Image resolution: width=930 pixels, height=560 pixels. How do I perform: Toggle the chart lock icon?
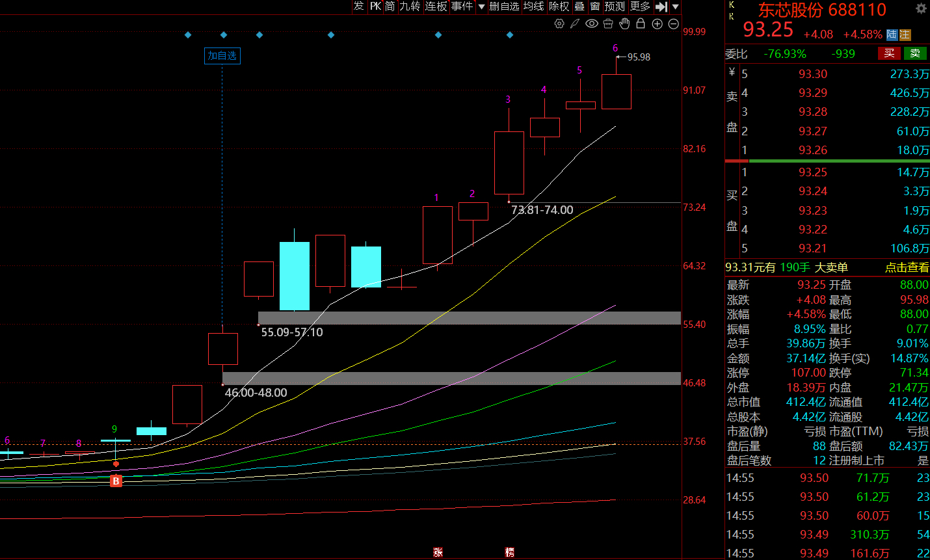click(641, 24)
